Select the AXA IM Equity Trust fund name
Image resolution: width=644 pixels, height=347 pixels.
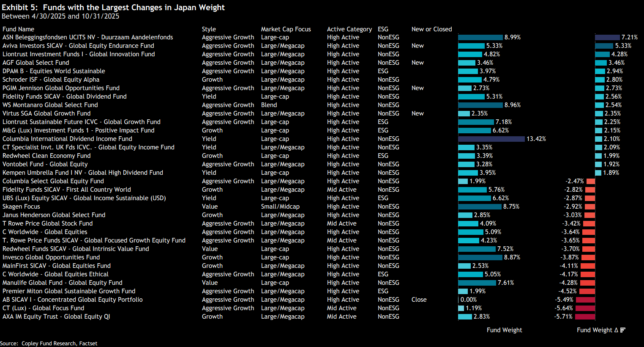tap(56, 317)
